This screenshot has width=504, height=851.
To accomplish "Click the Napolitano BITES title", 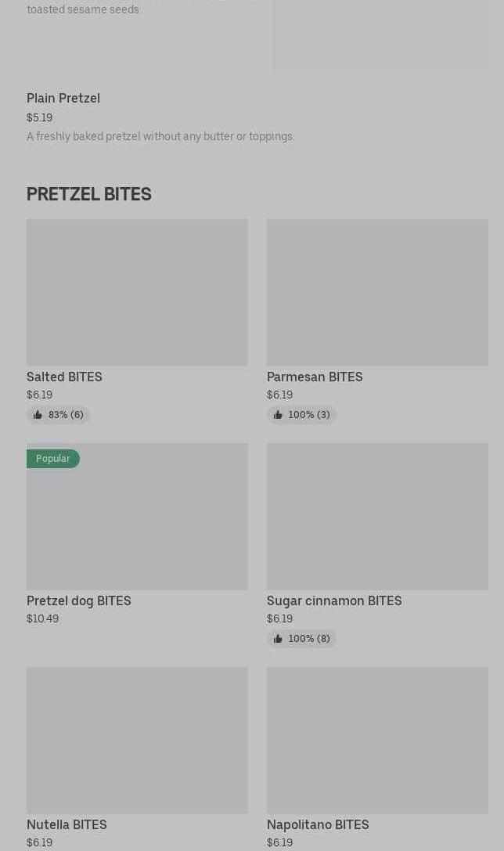I will point(318,824).
